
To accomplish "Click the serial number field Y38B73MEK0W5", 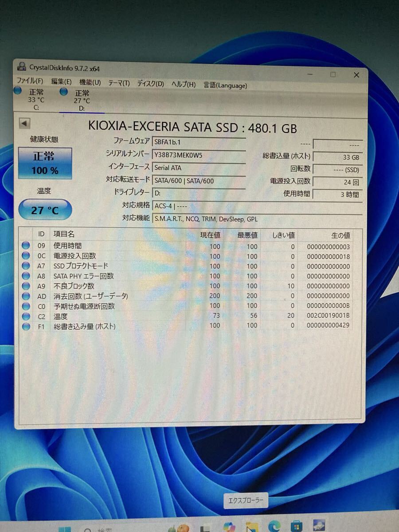I will click(x=199, y=155).
